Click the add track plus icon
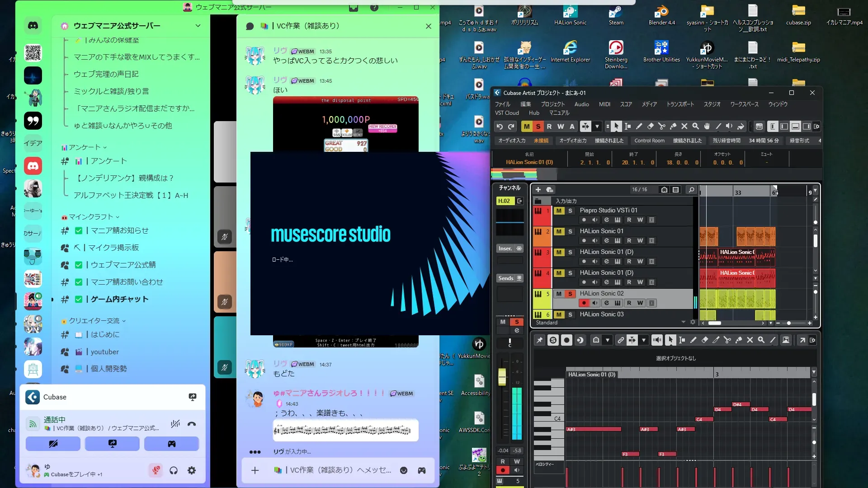 coord(538,190)
